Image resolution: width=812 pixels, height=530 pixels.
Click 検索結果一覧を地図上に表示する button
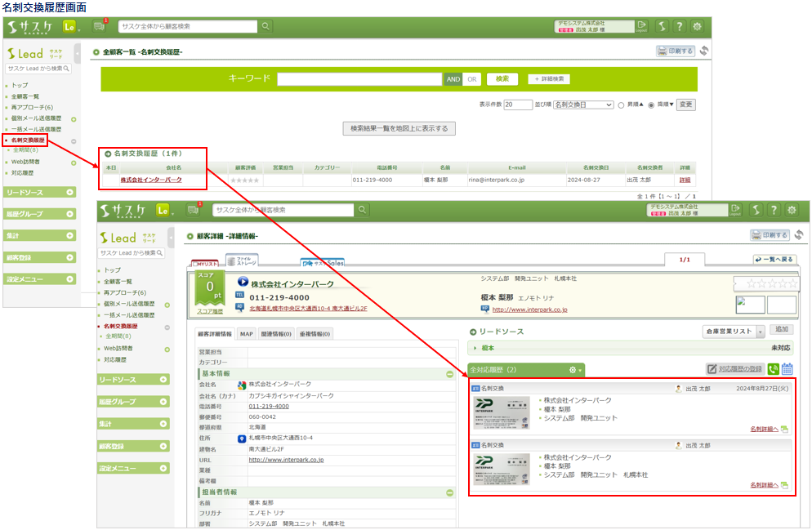[x=399, y=128]
